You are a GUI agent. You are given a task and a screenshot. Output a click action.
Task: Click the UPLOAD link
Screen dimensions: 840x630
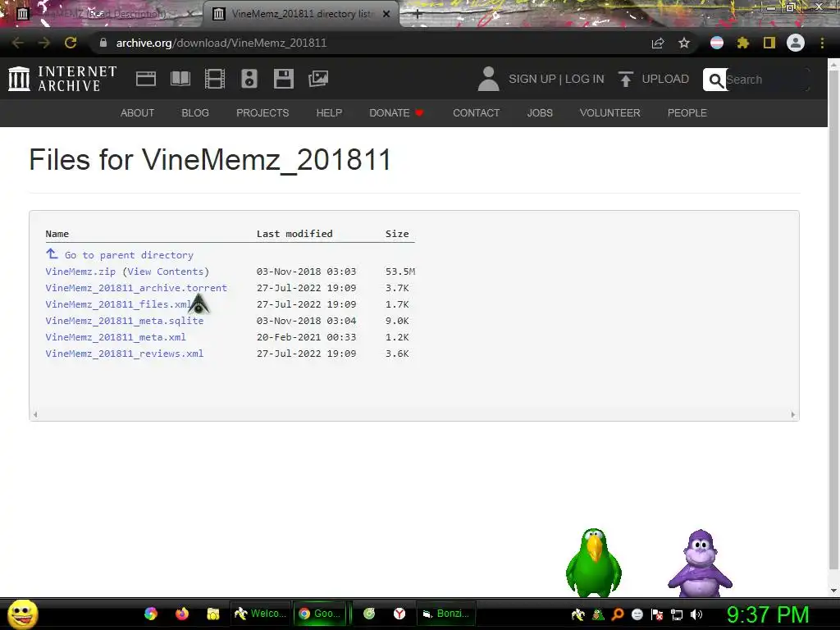point(664,79)
